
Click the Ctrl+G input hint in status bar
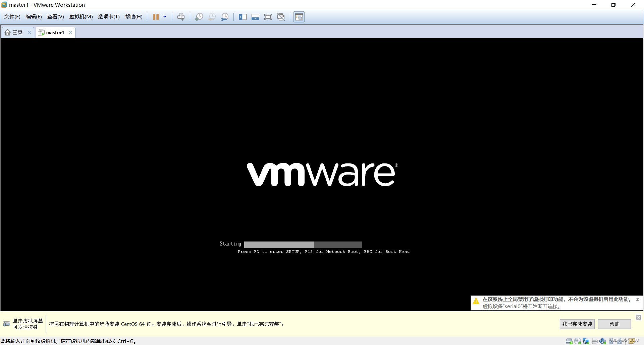68,341
